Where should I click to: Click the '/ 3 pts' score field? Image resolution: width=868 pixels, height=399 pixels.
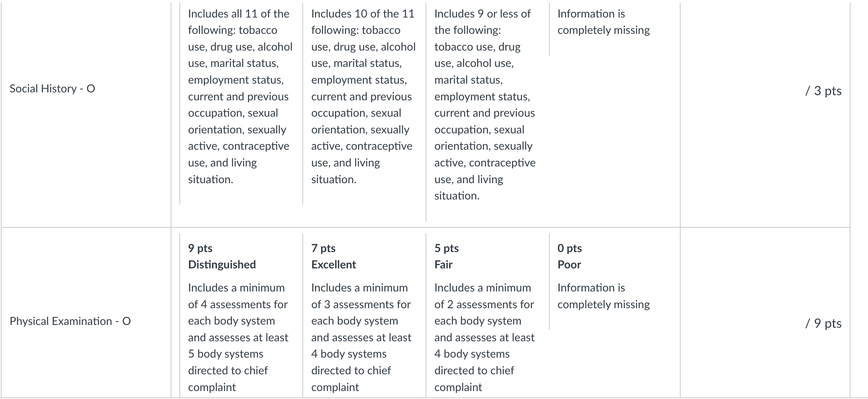(823, 91)
